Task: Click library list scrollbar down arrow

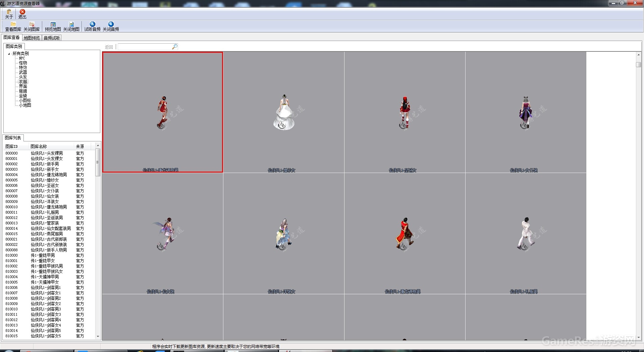Action: (x=98, y=336)
